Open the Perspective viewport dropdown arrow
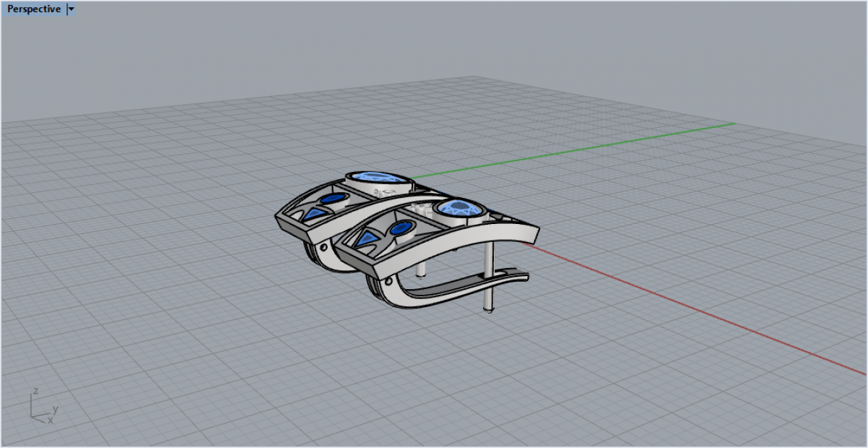 [71, 9]
